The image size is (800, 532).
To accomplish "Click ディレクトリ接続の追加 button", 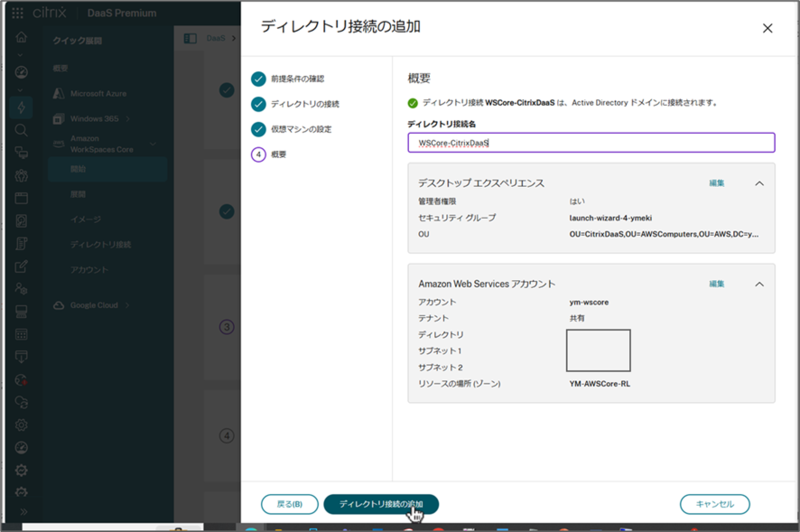I will [x=381, y=504].
